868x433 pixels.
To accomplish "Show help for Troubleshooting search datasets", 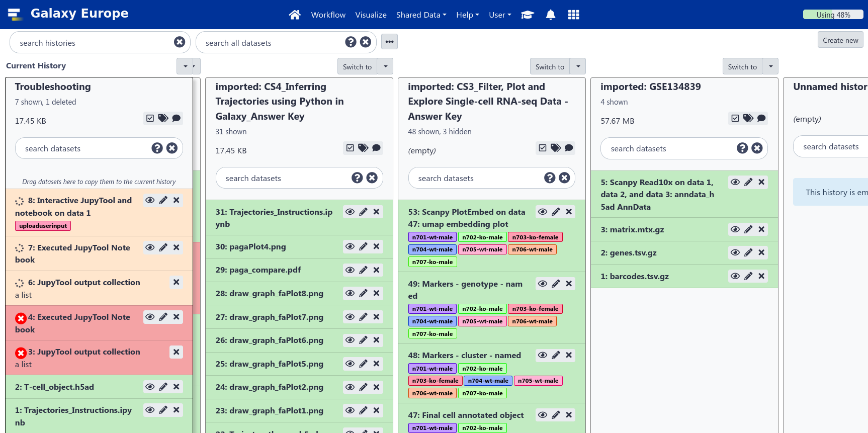I will pos(157,148).
